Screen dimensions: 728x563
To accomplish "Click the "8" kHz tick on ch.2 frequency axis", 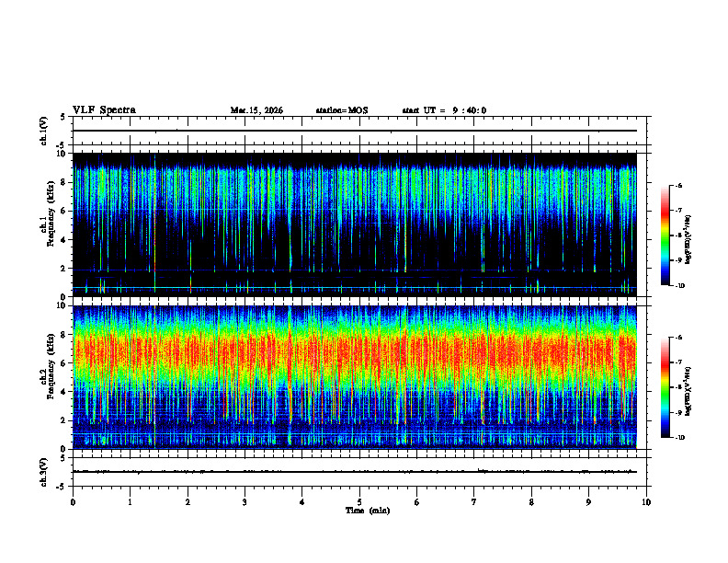I will tap(64, 335).
